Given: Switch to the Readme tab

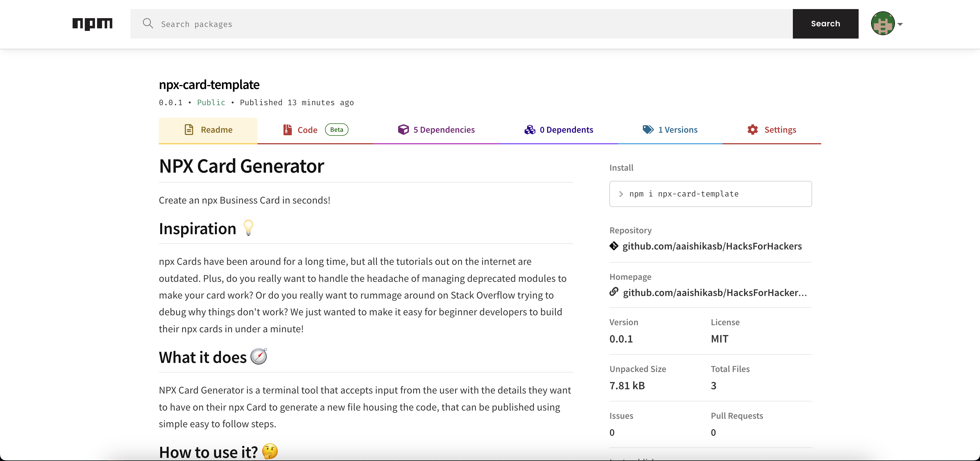Looking at the screenshot, I should pos(208,130).
